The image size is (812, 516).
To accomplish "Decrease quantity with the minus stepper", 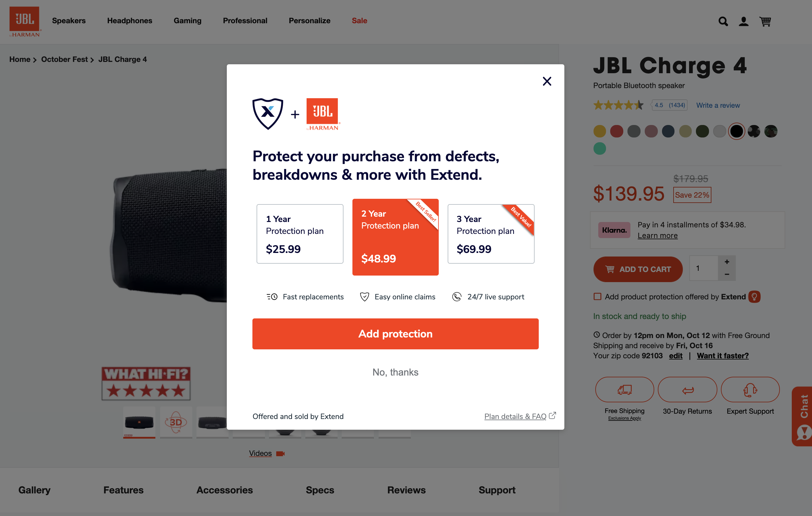I will coord(727,274).
